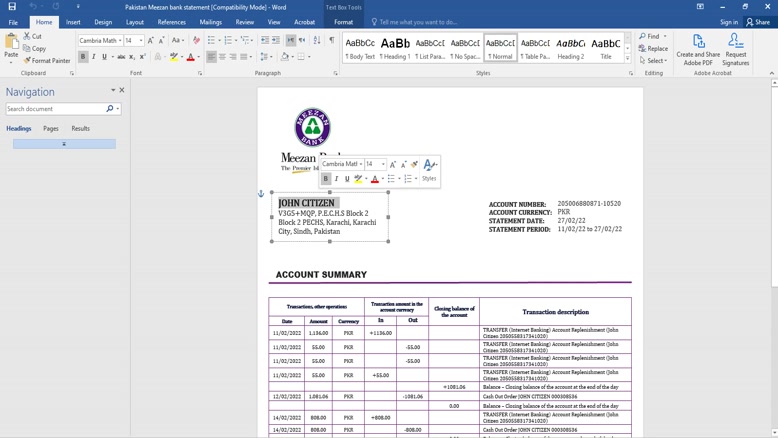Click the Show/Hide paragraph marks icon
The height and width of the screenshot is (438, 778).
pyautogui.click(x=332, y=41)
